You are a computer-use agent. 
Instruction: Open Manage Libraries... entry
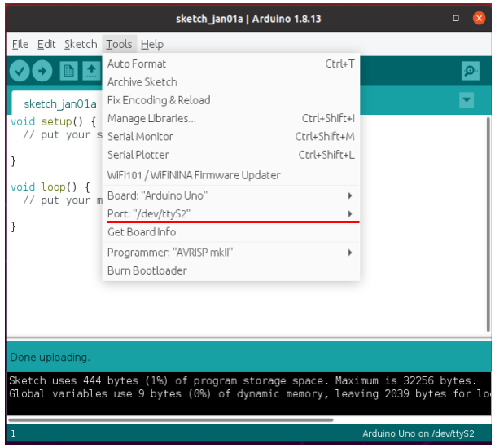click(231, 118)
